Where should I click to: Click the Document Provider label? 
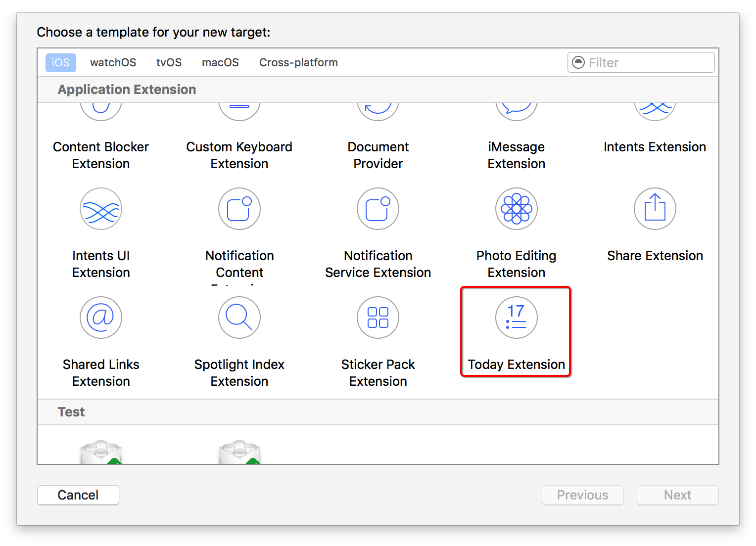point(378,155)
